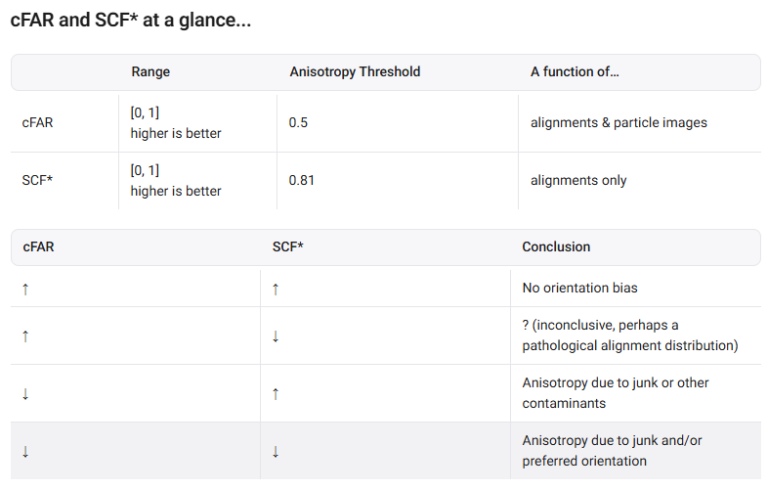Click SCF* up arrow in "No orientation bias" row

pos(275,288)
